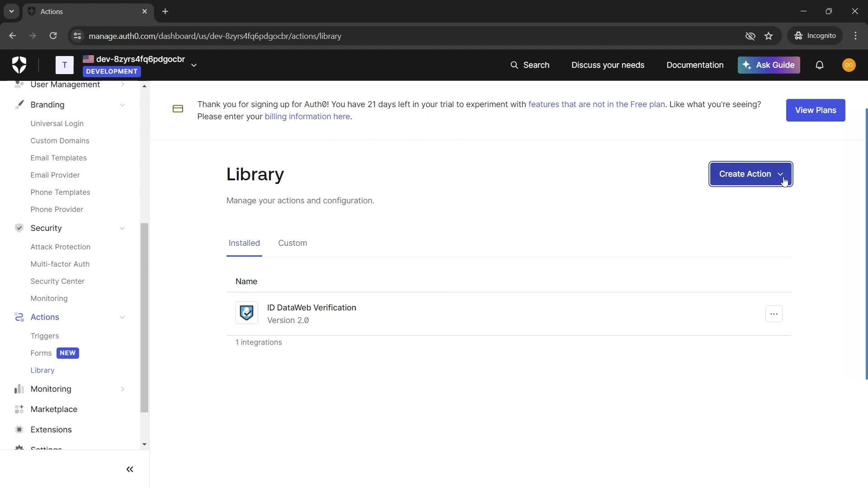Open Extensions from sidebar
Image resolution: width=868 pixels, height=488 pixels.
pyautogui.click(x=51, y=430)
